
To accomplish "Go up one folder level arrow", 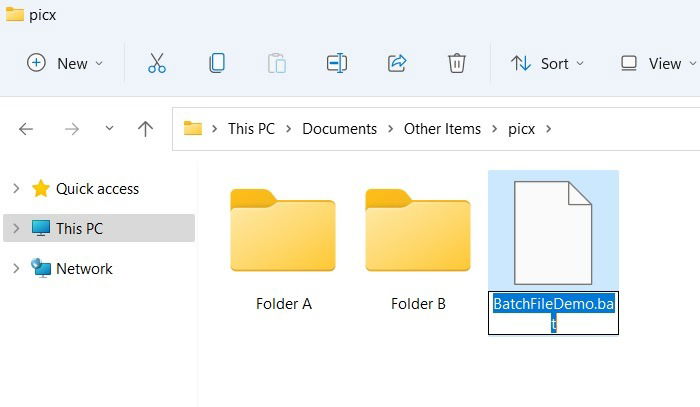I will coord(145,129).
